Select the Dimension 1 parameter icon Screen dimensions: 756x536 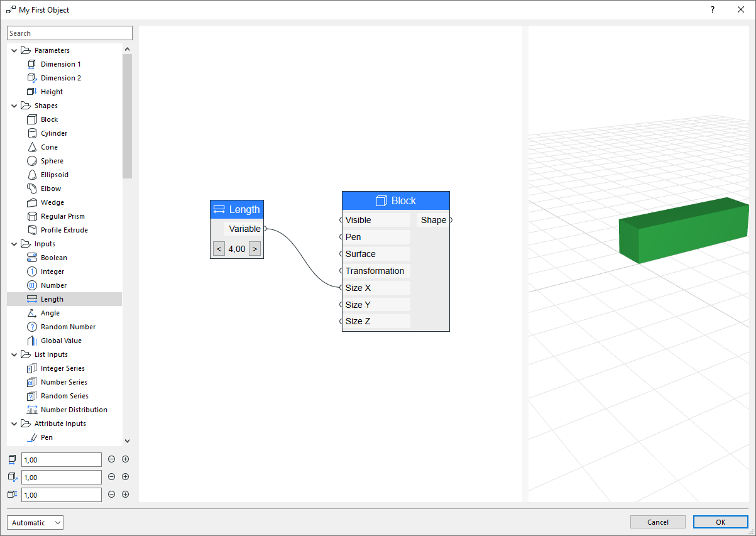[x=32, y=64]
